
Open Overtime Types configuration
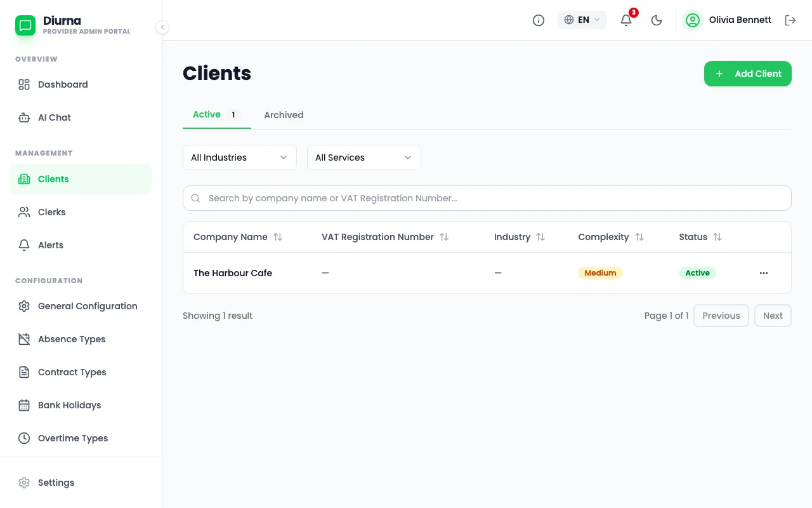[81, 438]
